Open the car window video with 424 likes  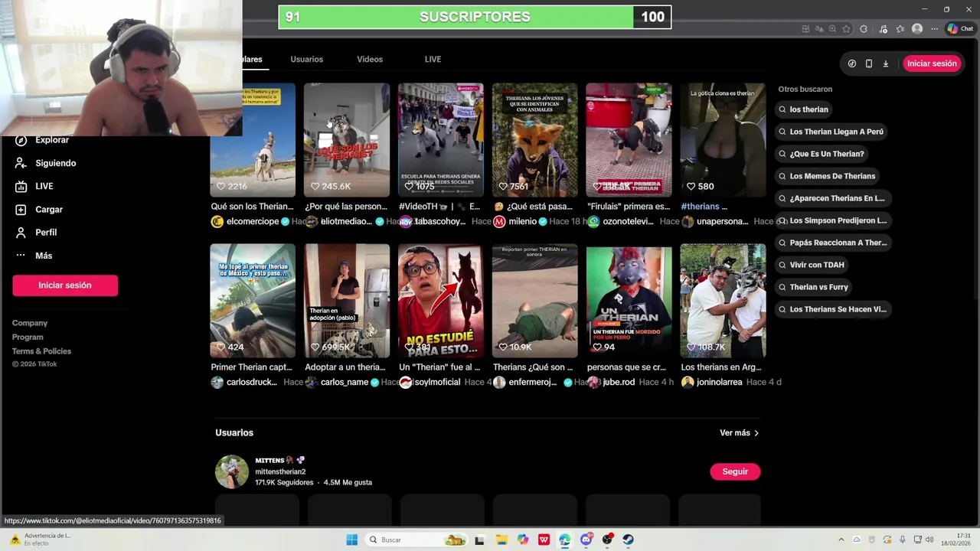253,301
